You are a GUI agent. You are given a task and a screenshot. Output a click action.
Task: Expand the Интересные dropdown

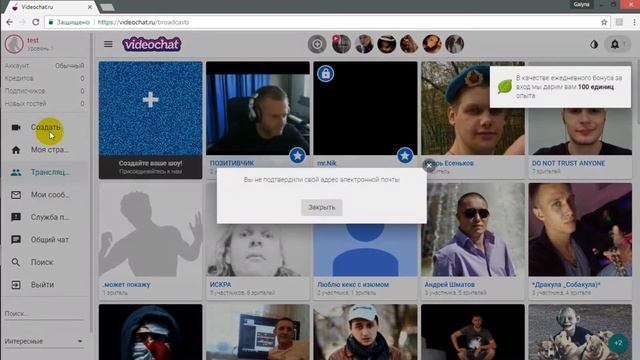pyautogui.click(x=44, y=341)
